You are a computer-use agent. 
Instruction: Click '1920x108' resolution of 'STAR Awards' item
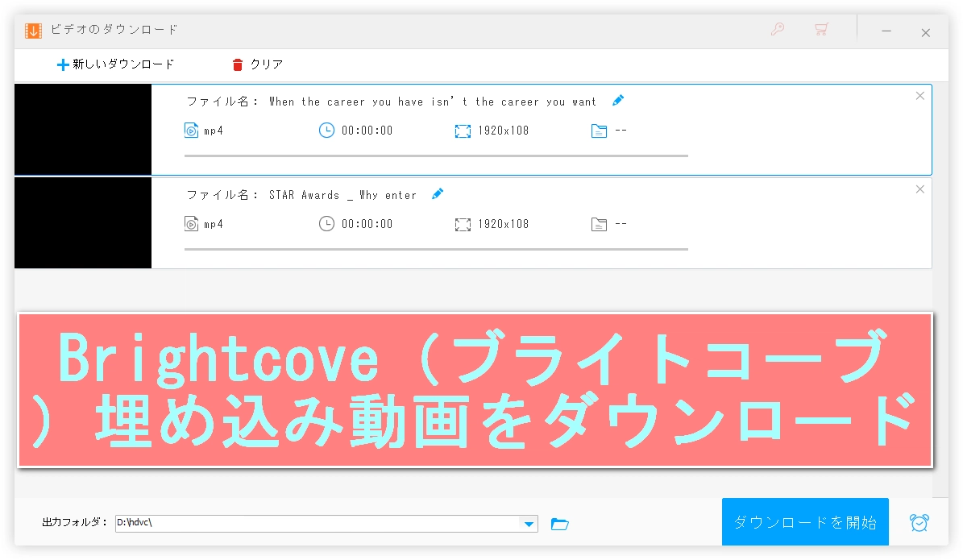pos(503,224)
